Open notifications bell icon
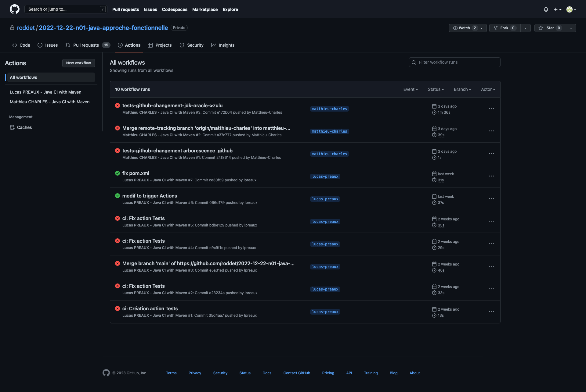The height and width of the screenshot is (392, 586). coord(546,9)
